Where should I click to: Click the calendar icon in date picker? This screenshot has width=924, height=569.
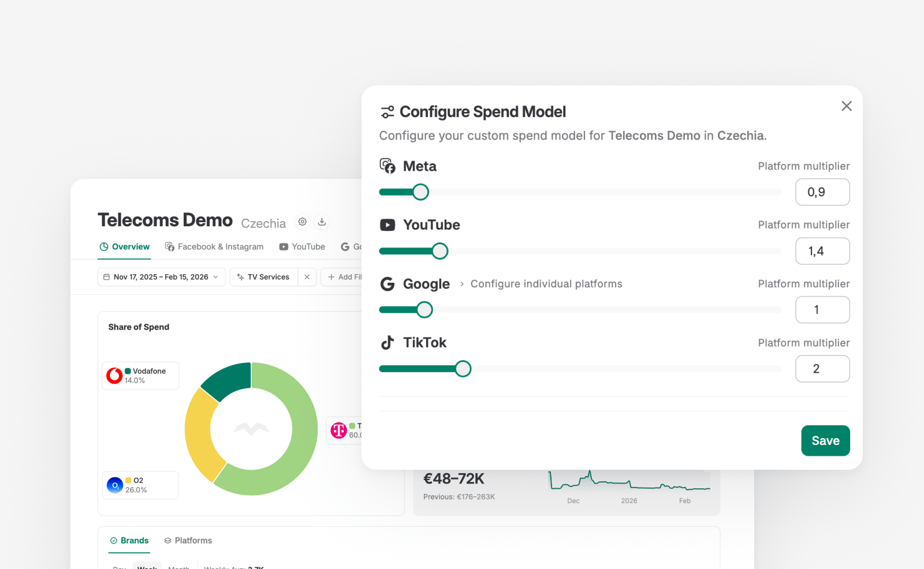click(x=106, y=277)
